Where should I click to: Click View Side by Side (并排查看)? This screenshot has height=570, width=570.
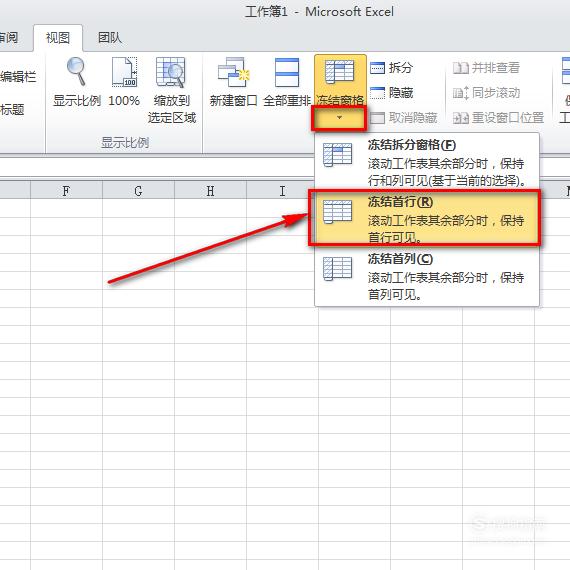click(x=486, y=68)
